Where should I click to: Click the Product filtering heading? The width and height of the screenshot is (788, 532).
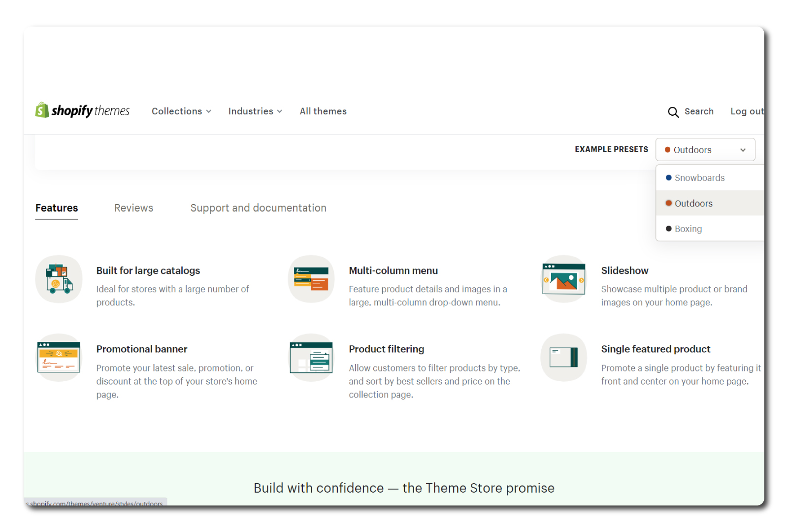(x=387, y=349)
